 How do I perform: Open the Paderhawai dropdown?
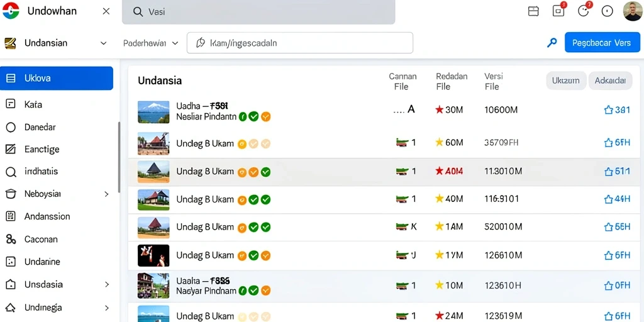point(151,43)
